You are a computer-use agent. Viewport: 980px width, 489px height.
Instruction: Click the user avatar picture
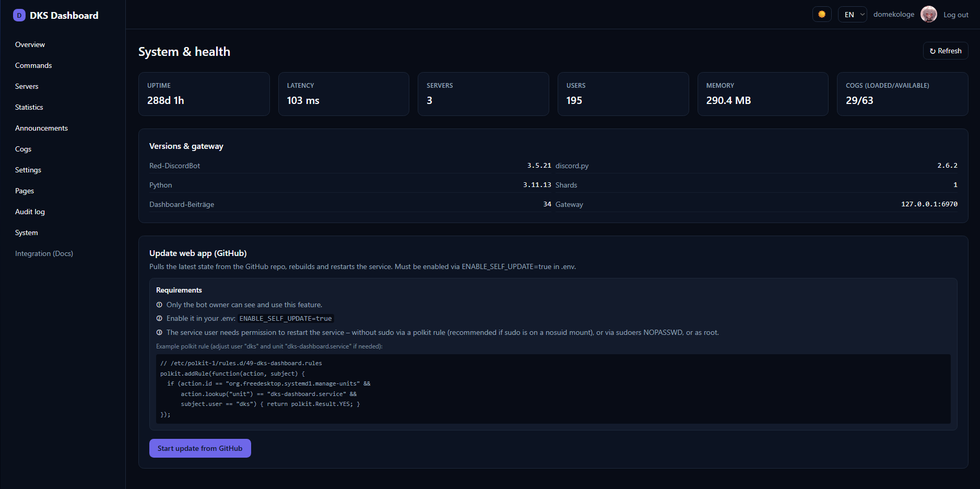[929, 14]
